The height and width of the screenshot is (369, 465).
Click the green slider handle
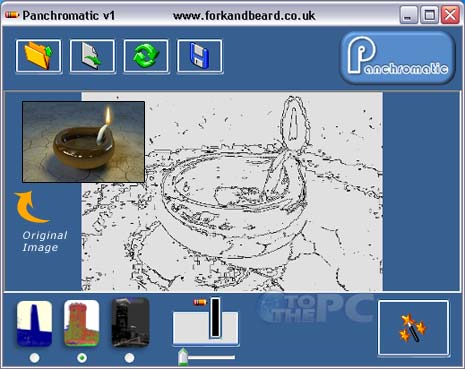pos(183,357)
